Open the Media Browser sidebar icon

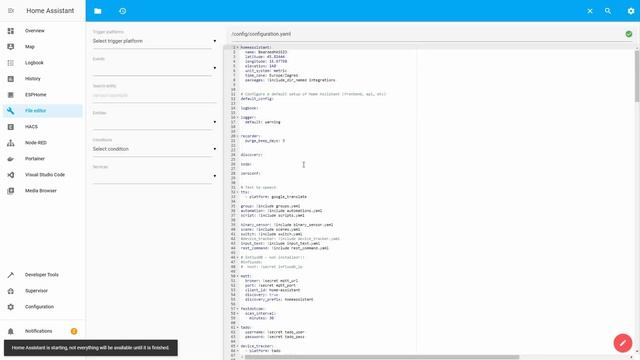click(x=11, y=191)
